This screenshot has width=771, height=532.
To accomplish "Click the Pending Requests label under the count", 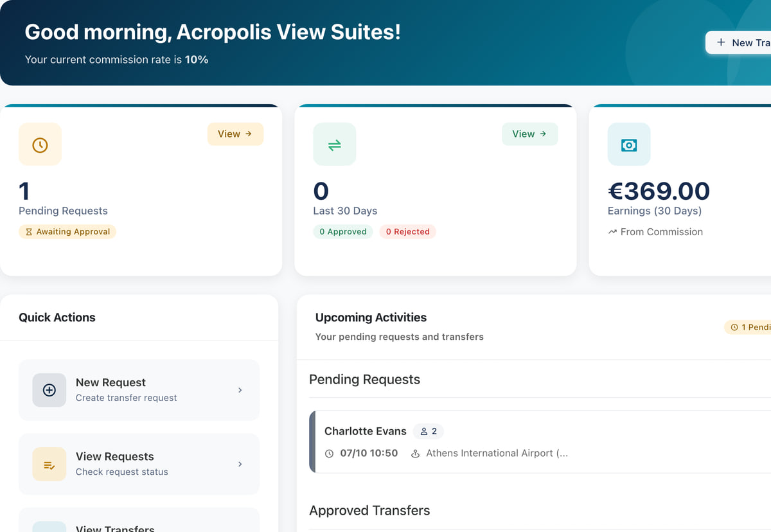I will 63,211.
